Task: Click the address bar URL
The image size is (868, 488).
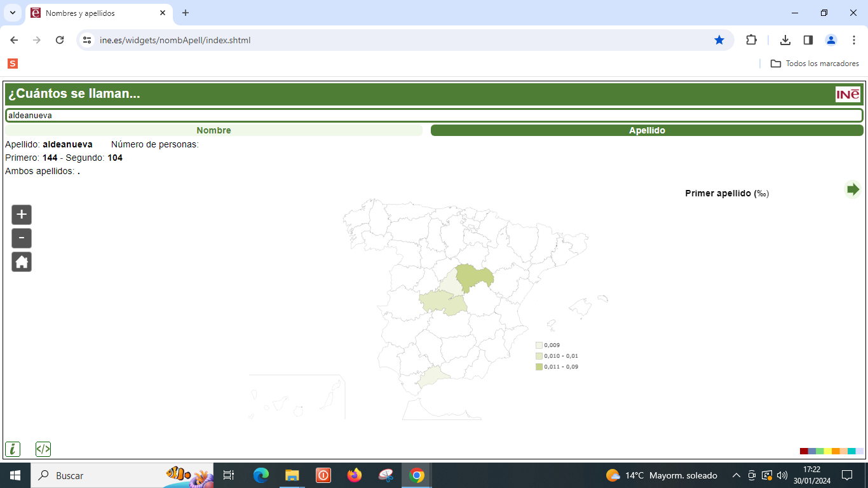Action: 175,40
